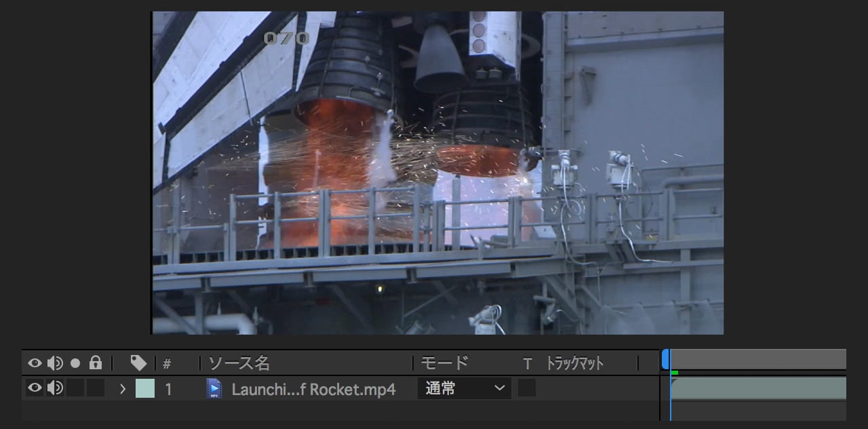Click the audio speaker icon in column header
Image resolution: width=868 pixels, height=429 pixels.
pyautogui.click(x=55, y=363)
